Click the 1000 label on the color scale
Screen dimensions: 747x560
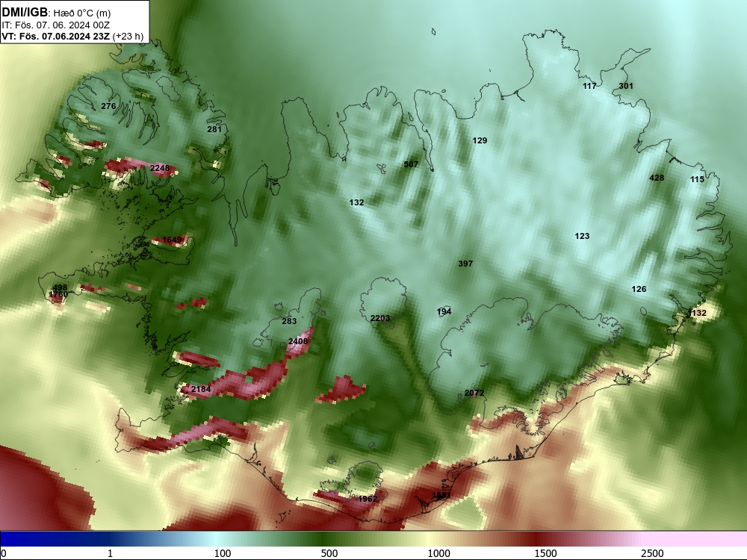[438, 553]
